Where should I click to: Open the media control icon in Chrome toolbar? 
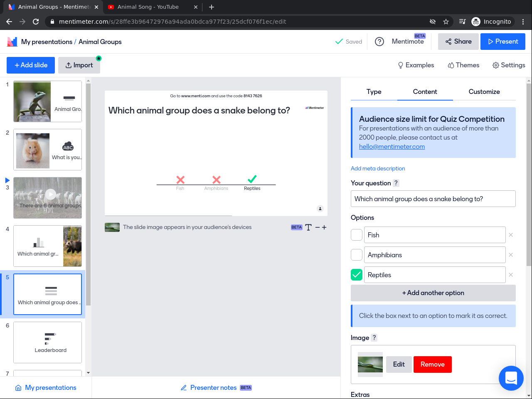pyautogui.click(x=462, y=22)
